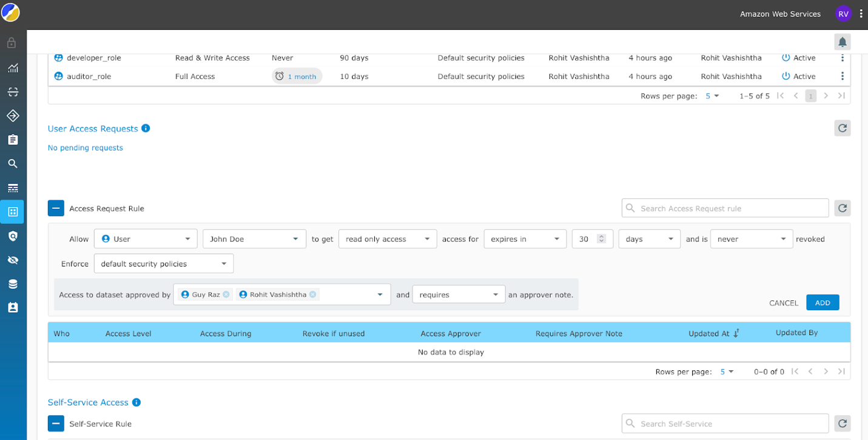Toggle Active status for auditor_role

[x=786, y=76]
